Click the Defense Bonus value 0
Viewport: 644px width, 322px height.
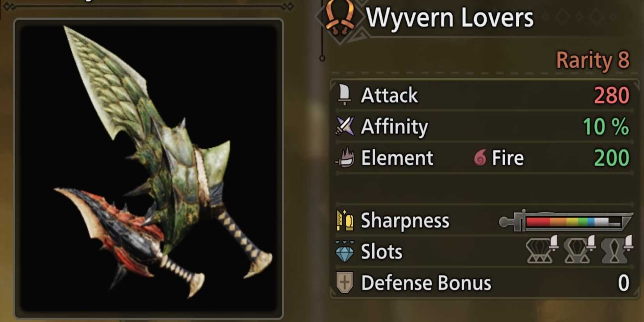point(624,283)
